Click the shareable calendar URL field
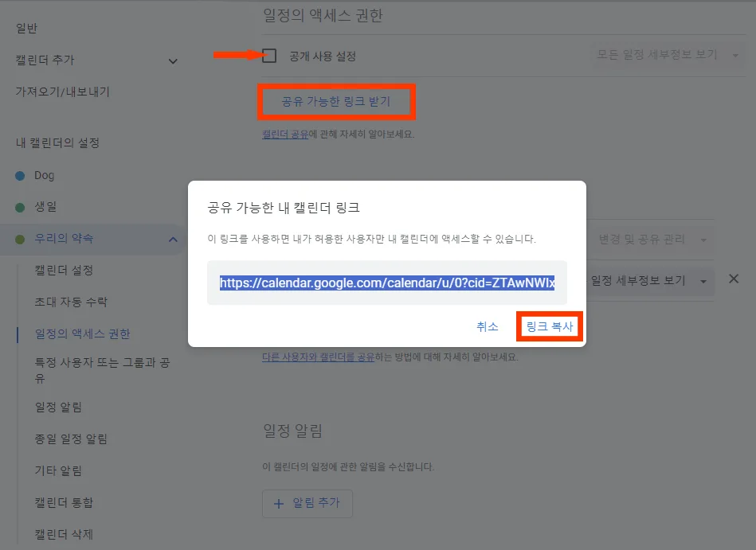The height and width of the screenshot is (550, 756). click(x=386, y=283)
